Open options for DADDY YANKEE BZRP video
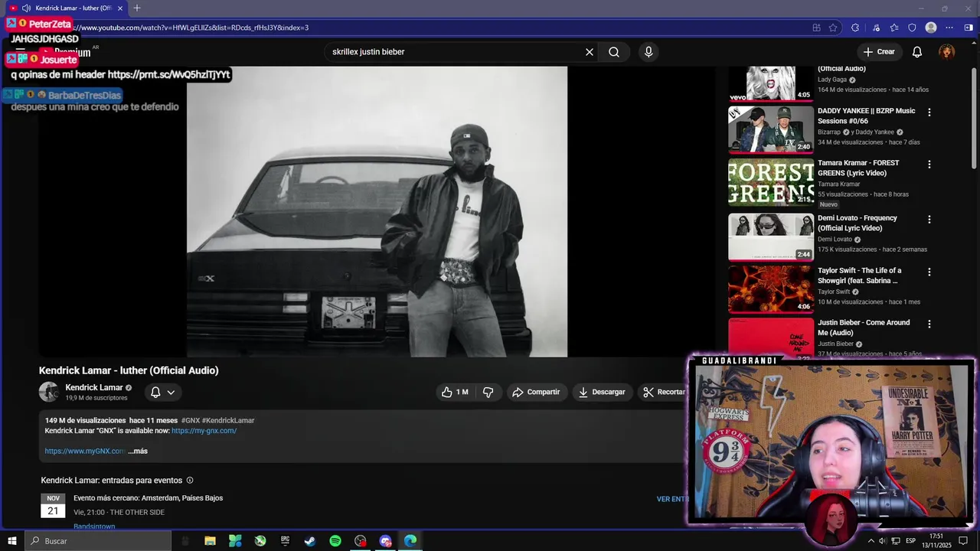Image resolution: width=980 pixels, height=551 pixels. pyautogui.click(x=929, y=112)
